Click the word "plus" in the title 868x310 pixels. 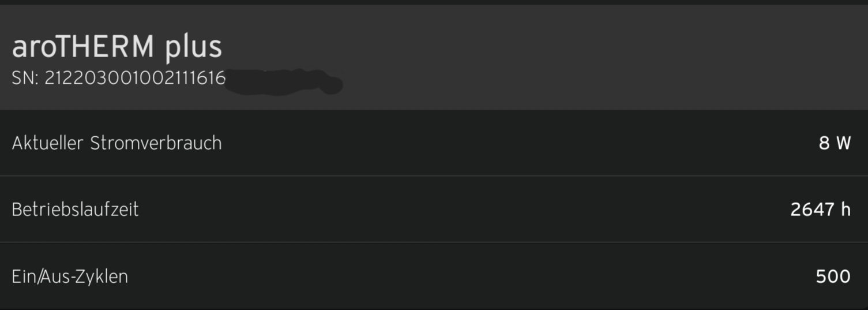click(x=193, y=48)
